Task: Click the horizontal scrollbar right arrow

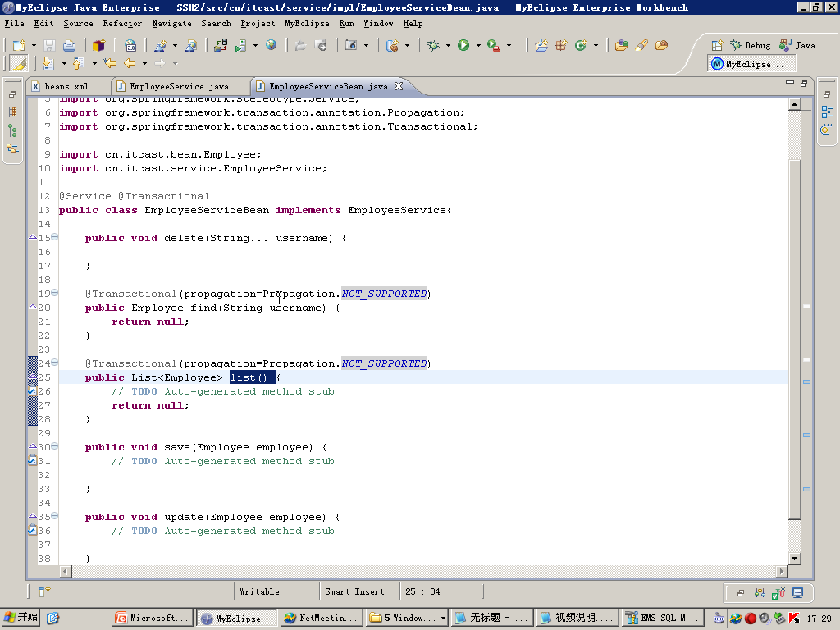Action: [782, 572]
